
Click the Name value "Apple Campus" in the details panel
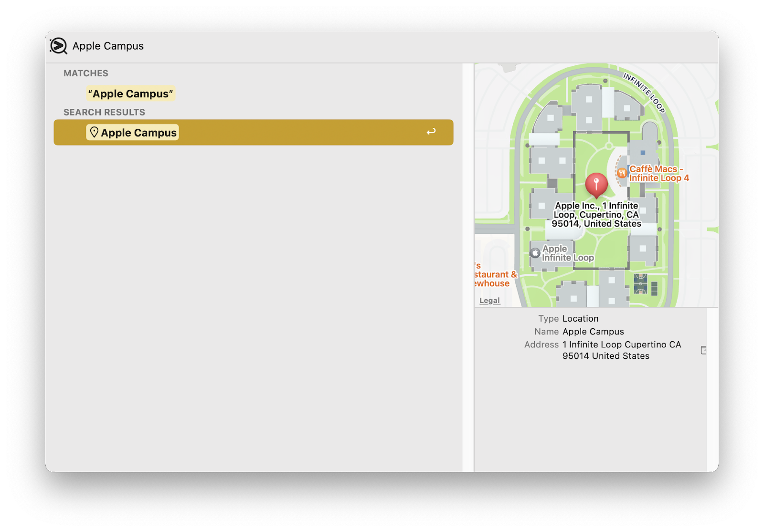point(594,331)
